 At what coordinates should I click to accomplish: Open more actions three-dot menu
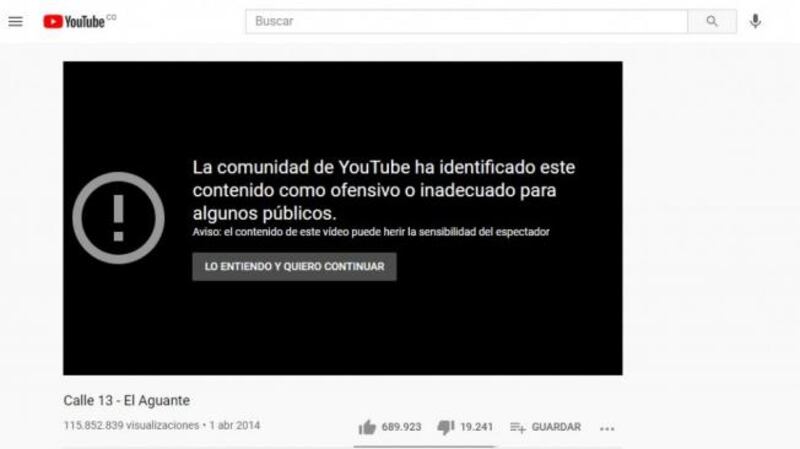[x=607, y=429]
